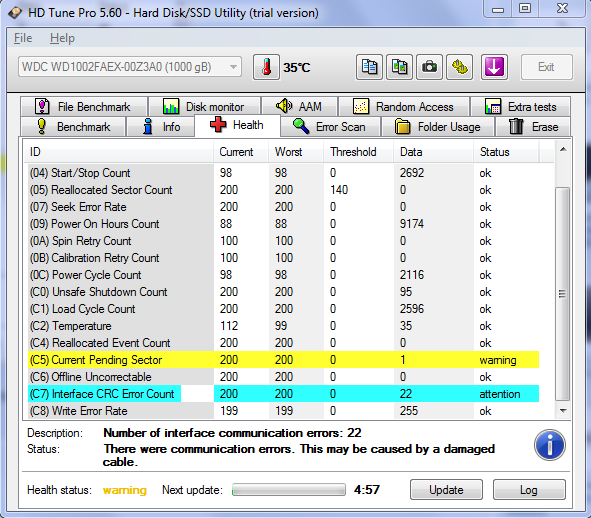Open the Info tab
The image size is (591, 518).
pos(161,127)
